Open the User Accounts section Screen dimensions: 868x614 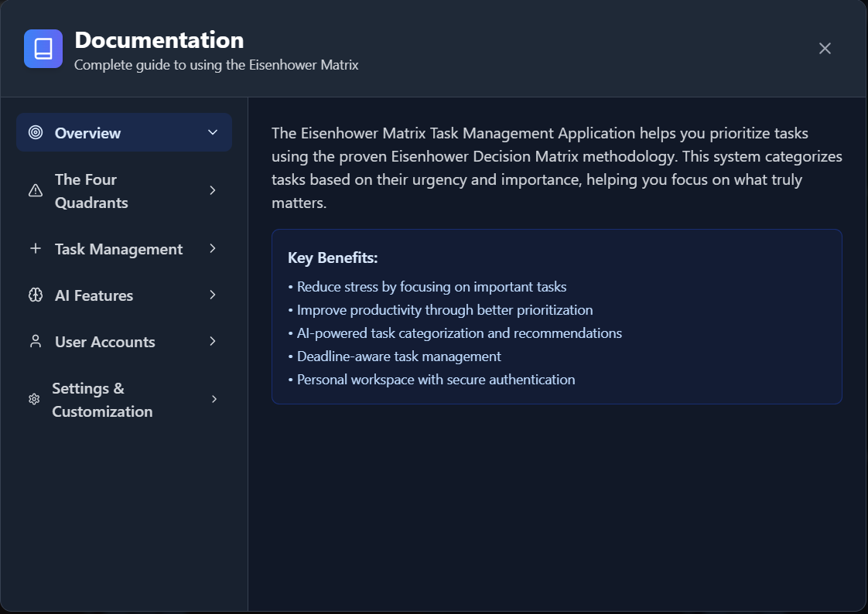124,341
